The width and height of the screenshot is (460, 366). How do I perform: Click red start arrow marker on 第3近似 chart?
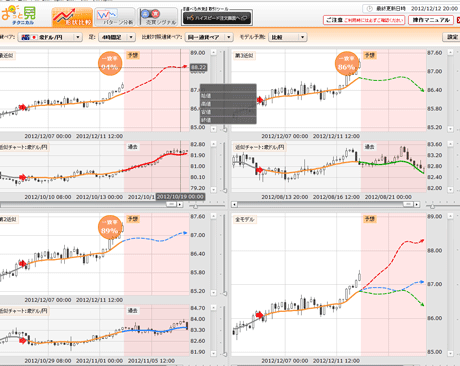[260, 100]
